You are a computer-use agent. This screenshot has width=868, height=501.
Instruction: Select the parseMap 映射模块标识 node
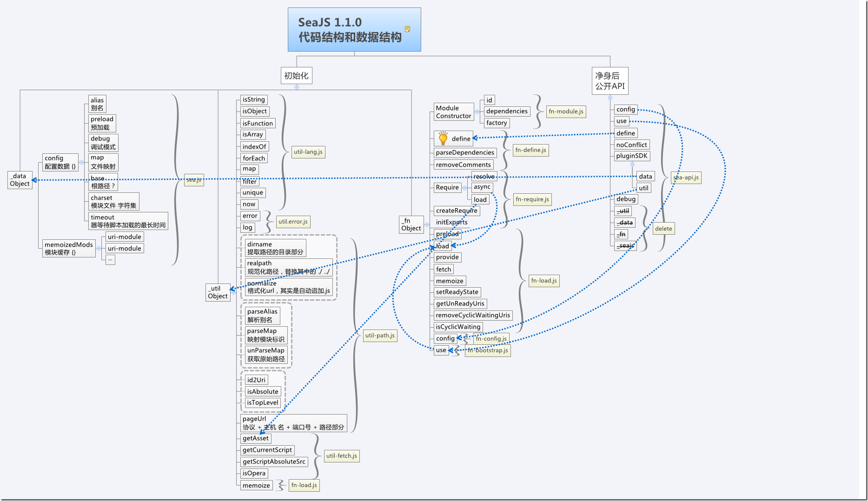(266, 335)
